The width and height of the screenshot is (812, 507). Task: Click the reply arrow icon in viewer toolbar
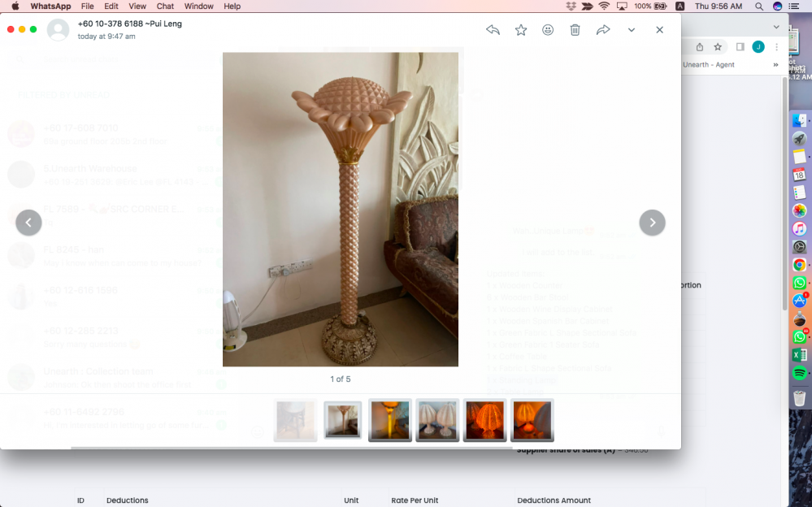(x=493, y=30)
